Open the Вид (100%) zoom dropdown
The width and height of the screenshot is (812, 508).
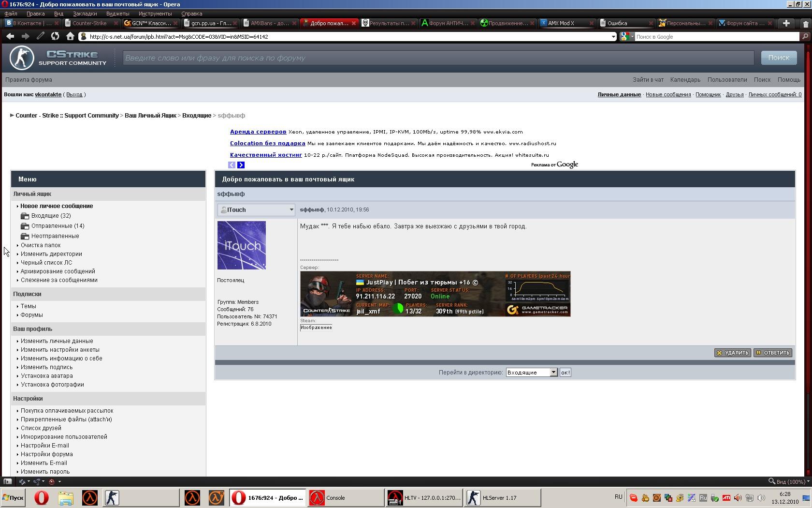[x=788, y=481]
